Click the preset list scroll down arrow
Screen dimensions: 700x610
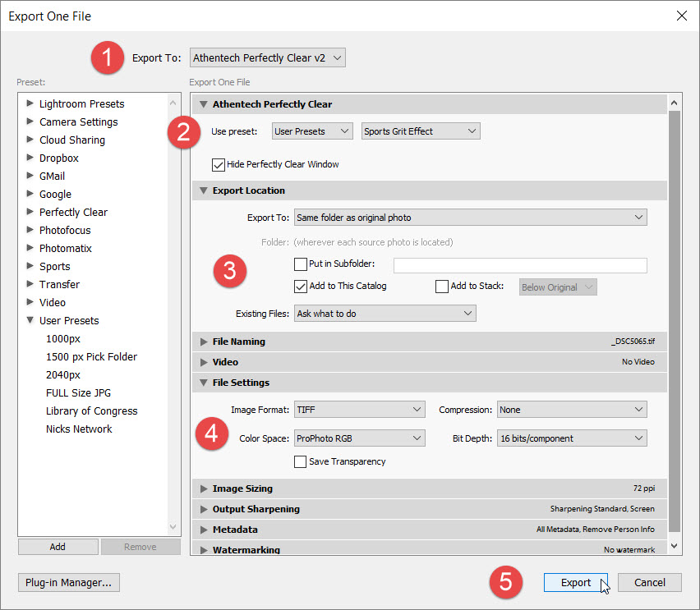pos(173,527)
